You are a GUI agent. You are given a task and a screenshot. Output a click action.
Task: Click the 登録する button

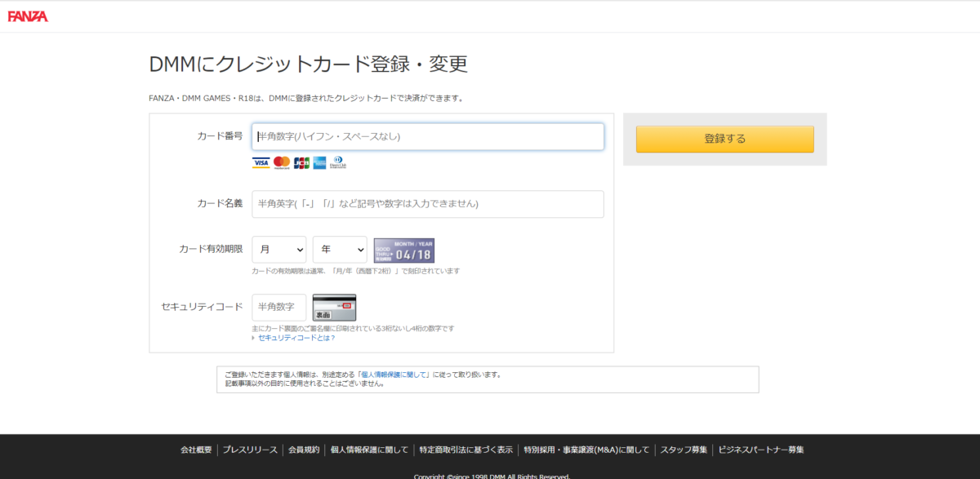(x=725, y=139)
